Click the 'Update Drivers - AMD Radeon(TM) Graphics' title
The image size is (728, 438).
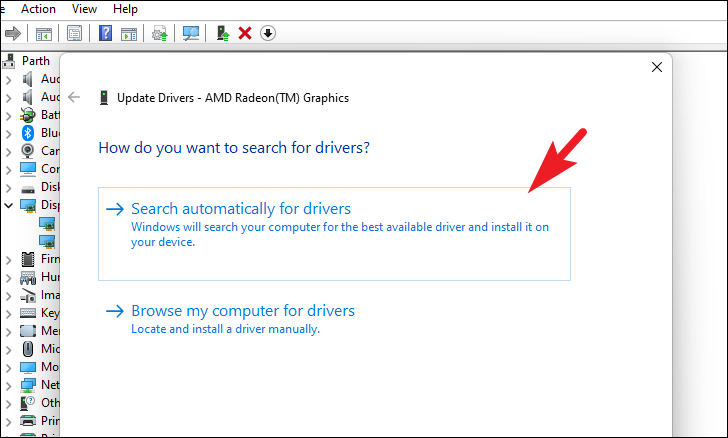[x=233, y=98]
